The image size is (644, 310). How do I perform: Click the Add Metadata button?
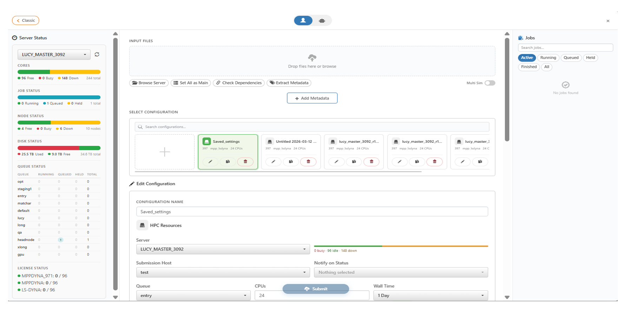coord(312,98)
